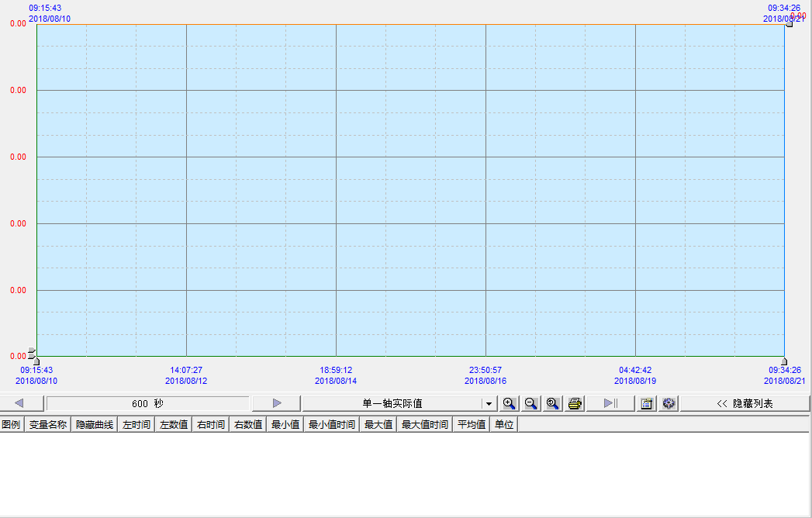This screenshot has height=518, width=812.
Task: Click the 变量名称 column header
Action: point(48,425)
